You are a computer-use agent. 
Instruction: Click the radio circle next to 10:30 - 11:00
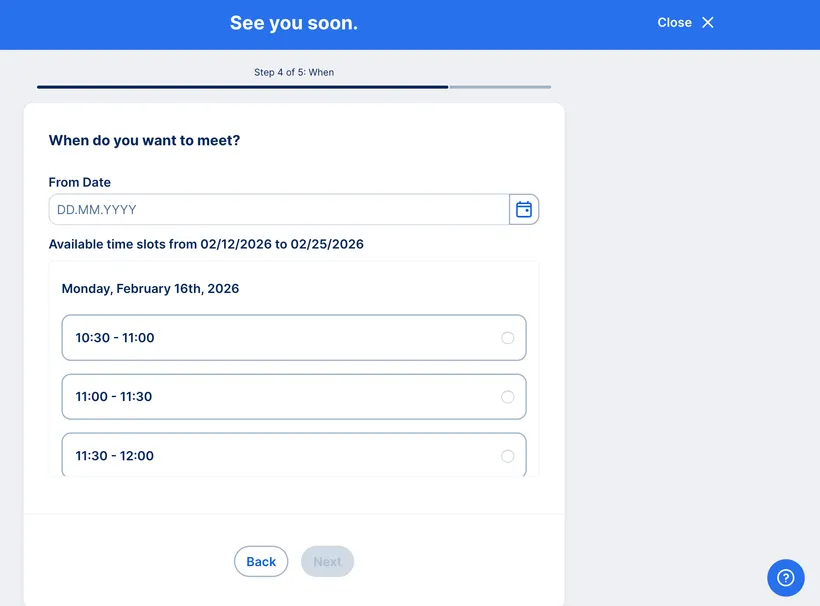point(508,337)
